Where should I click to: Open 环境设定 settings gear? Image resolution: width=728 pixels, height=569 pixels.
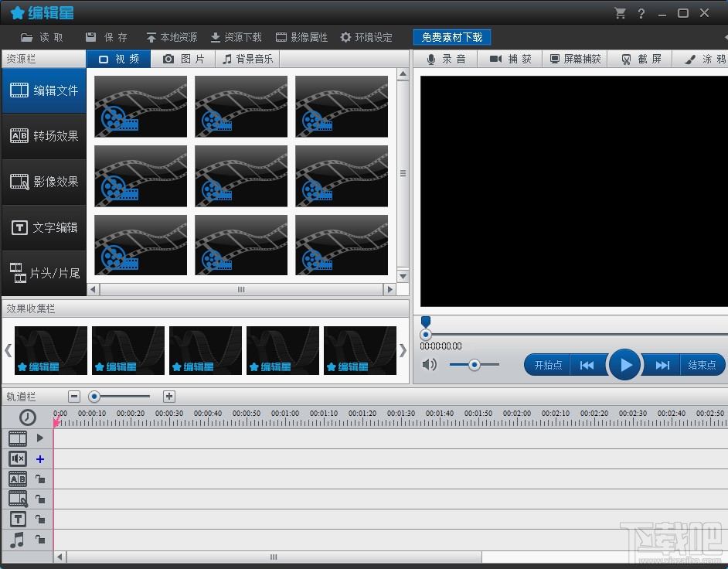click(366, 37)
